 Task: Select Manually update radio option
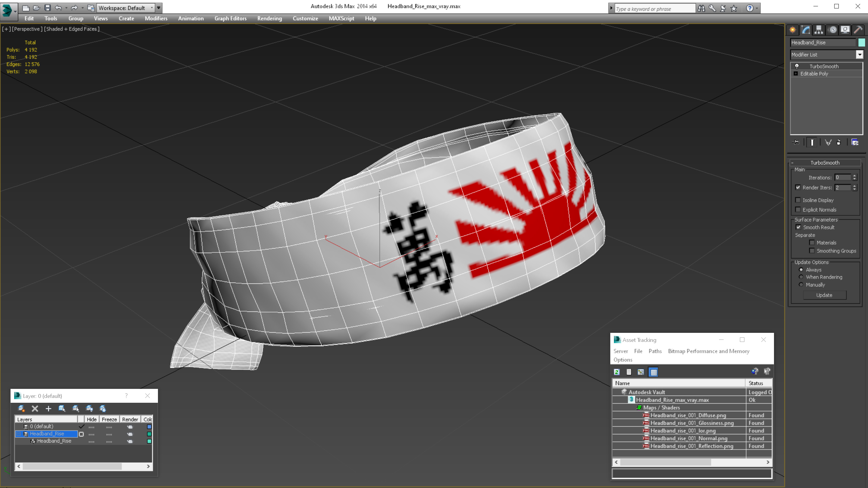[x=801, y=285]
